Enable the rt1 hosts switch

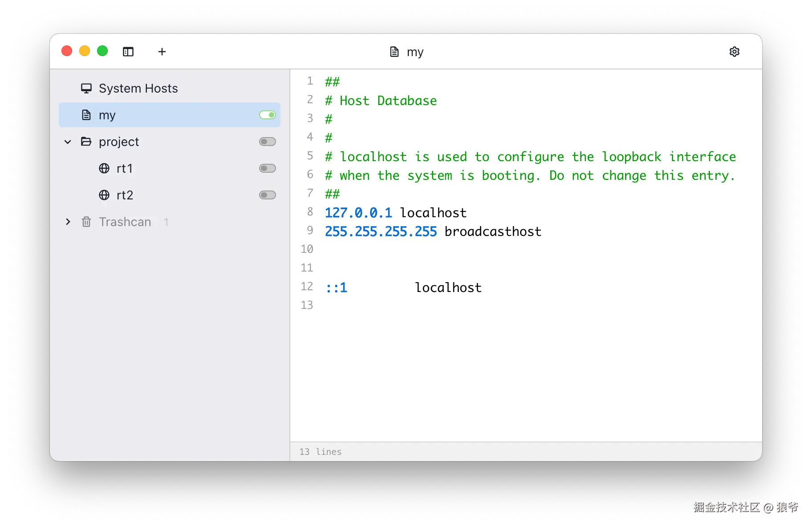click(267, 168)
